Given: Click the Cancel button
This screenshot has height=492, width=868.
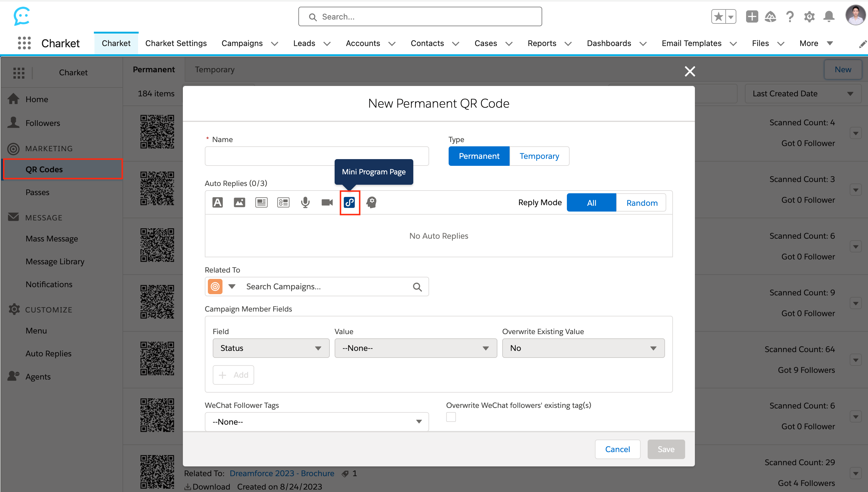Looking at the screenshot, I should (617, 449).
